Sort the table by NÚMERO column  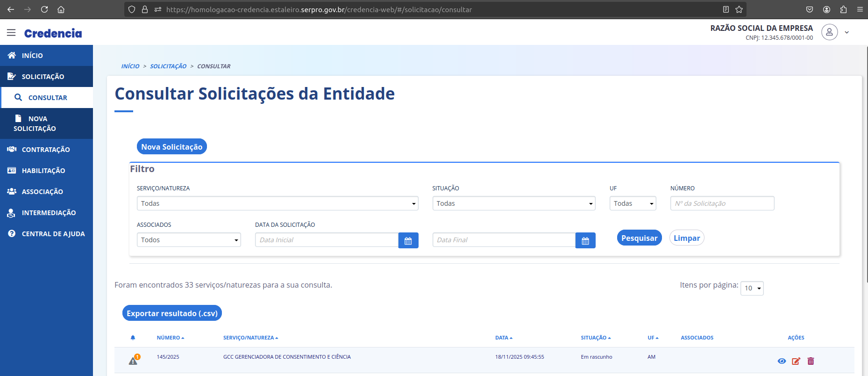[x=171, y=338]
